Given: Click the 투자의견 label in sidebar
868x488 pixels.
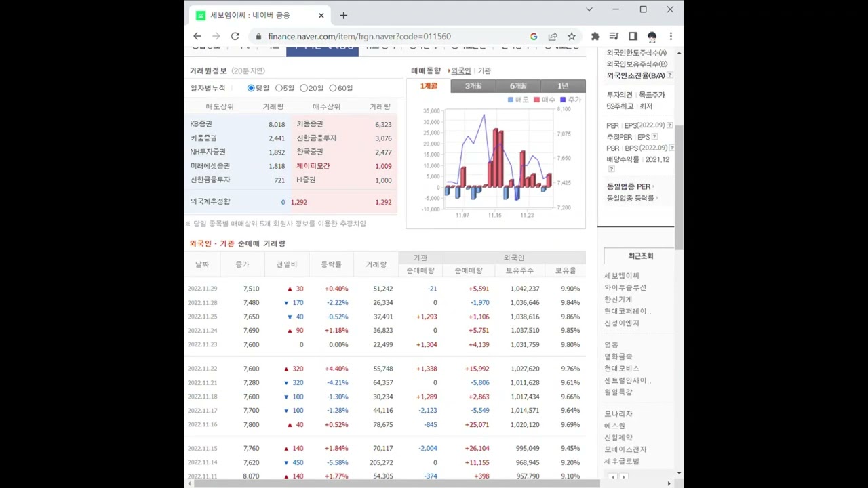Looking at the screenshot, I should (620, 95).
